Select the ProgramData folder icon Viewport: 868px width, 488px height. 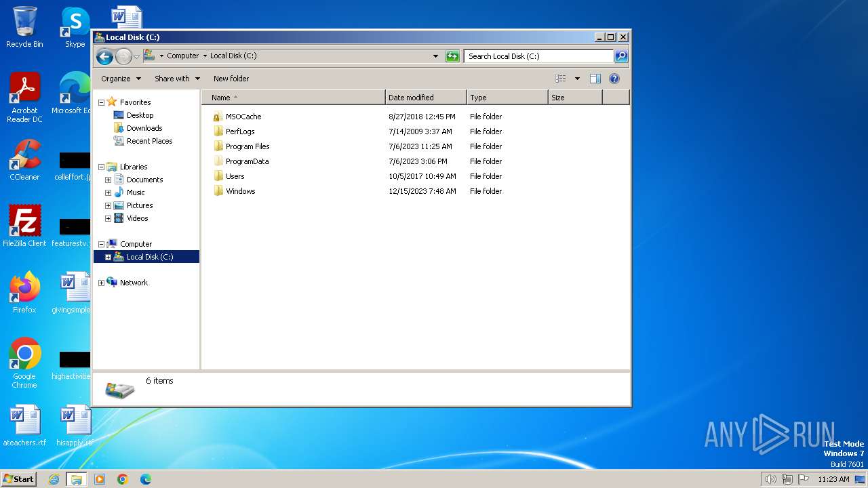(218, 161)
